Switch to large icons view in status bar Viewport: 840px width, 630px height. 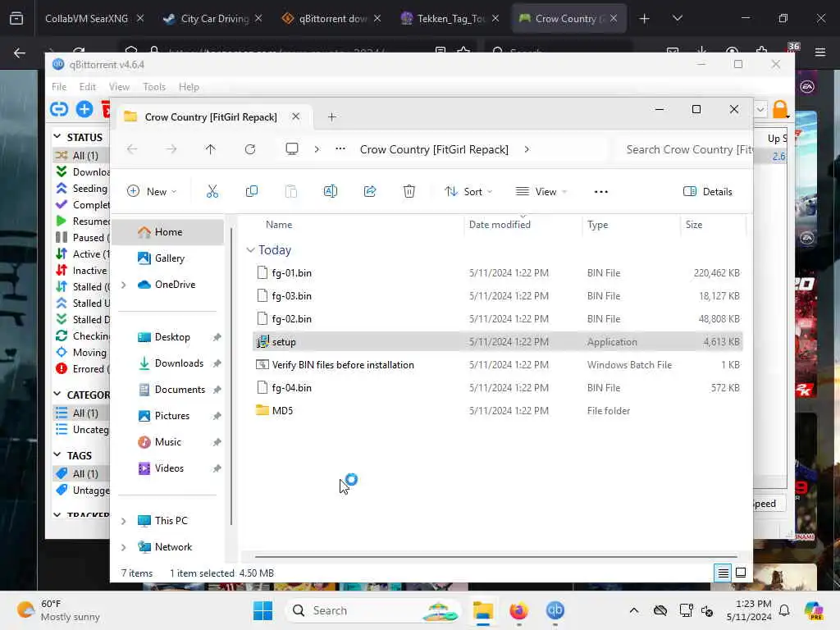741,573
